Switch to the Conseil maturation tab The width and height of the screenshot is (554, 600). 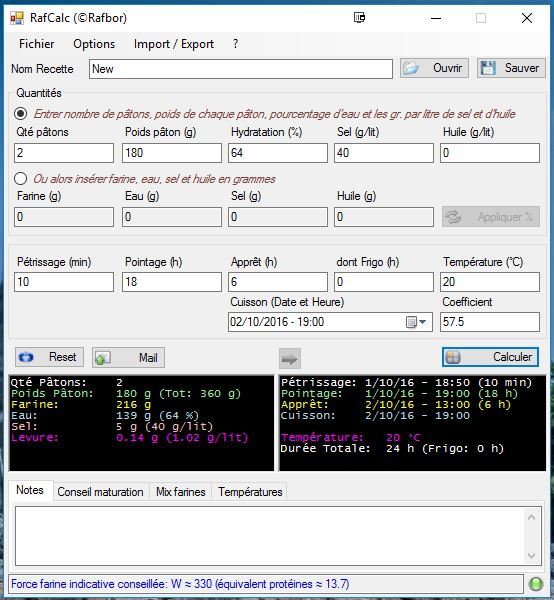(x=100, y=492)
